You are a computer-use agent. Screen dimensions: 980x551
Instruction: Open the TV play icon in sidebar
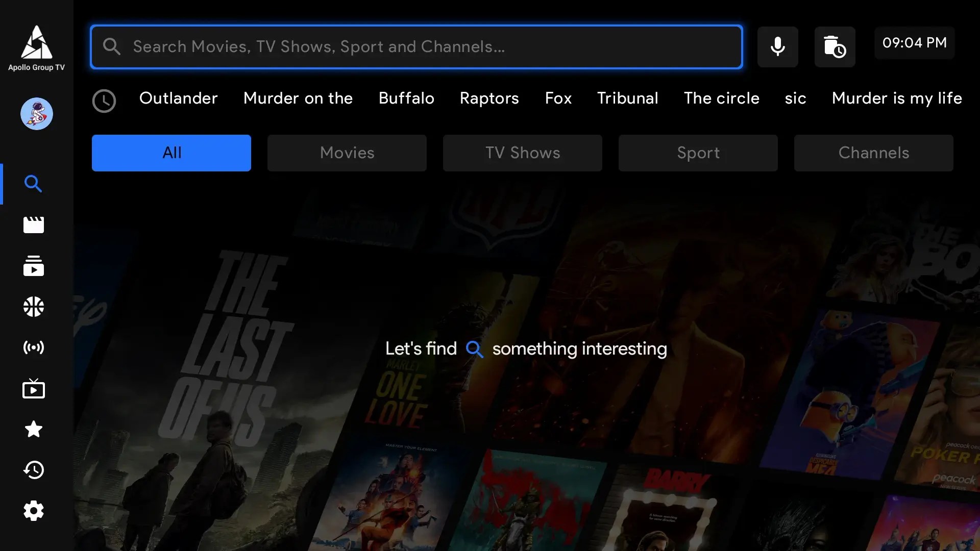pos(34,389)
